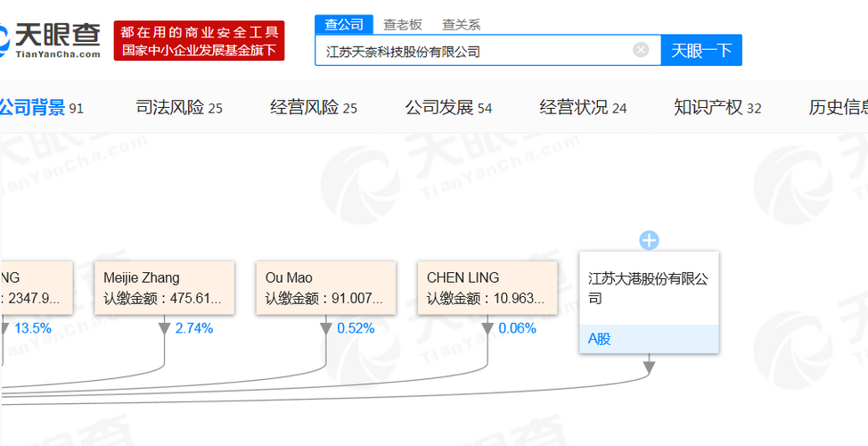Click 认缴金额 10.963 text on CHEN LING card
The width and height of the screenshot is (868, 446).
tap(486, 299)
